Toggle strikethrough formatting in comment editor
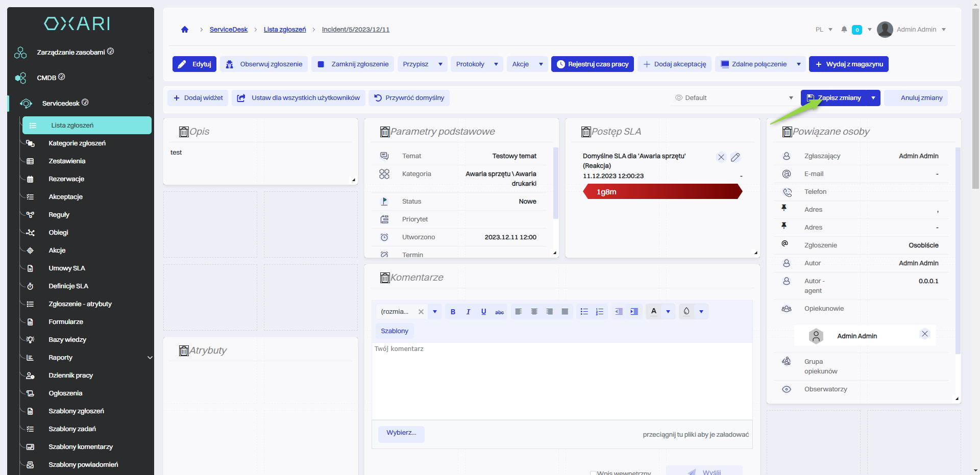Screen dimensions: 980x475 point(499,312)
